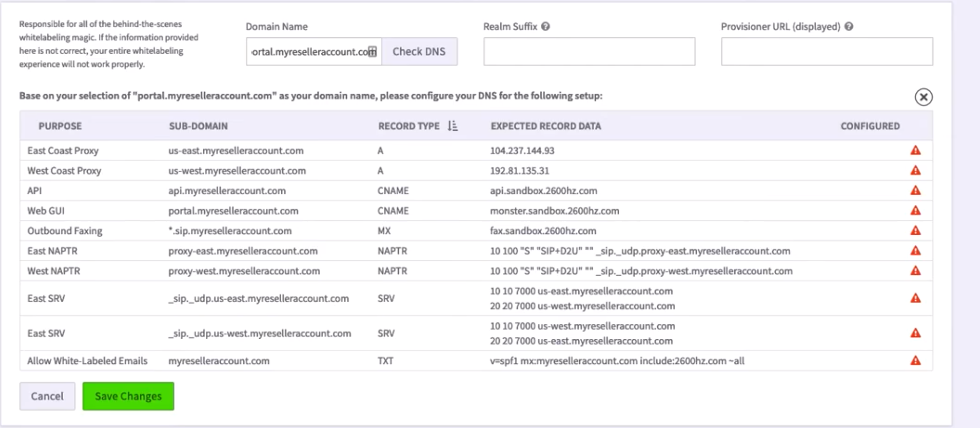The height and width of the screenshot is (428, 980).
Task: Select portal.myreselleraccount.com sub-domain cell
Action: pyautogui.click(x=233, y=211)
